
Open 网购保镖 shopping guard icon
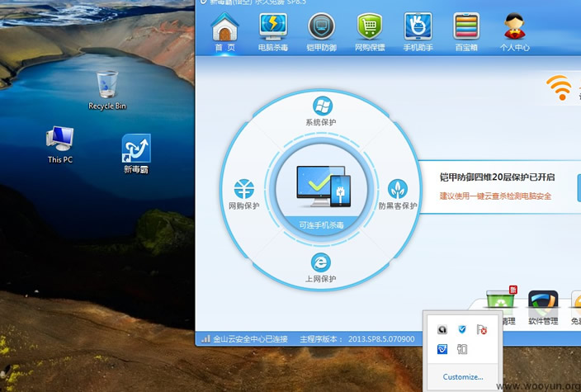(x=370, y=31)
